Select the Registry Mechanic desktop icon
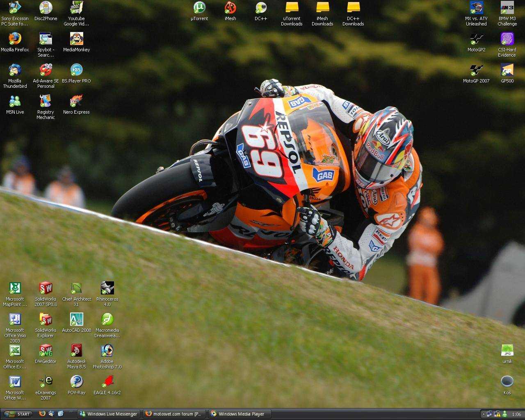Image resolution: width=525 pixels, height=420 pixels. pos(46,107)
